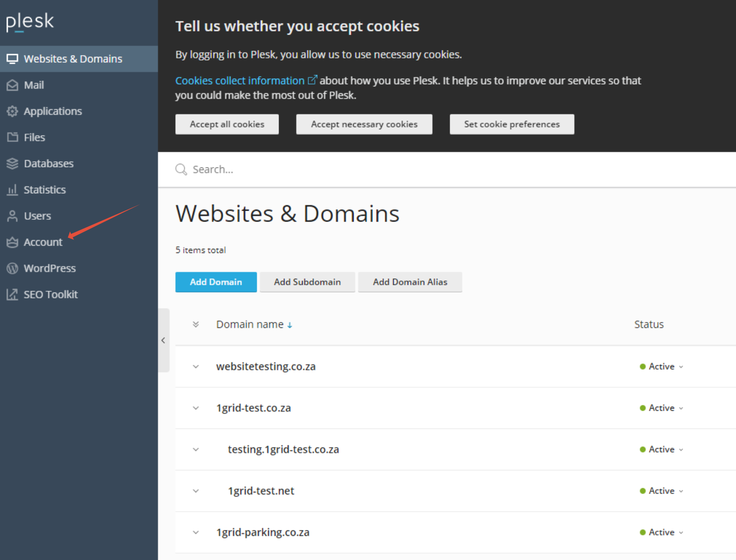Click the Status column header
This screenshot has width=736, height=560.
click(649, 324)
